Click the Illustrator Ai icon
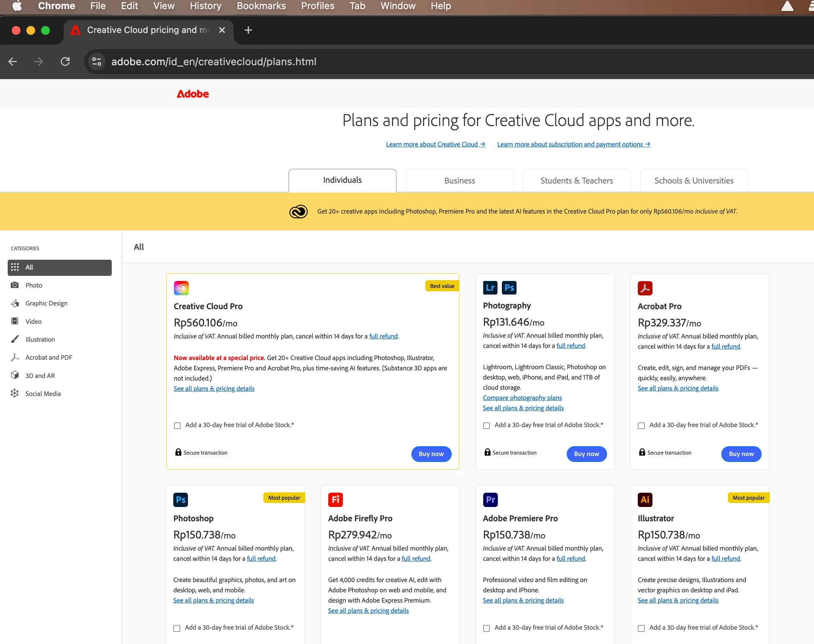The width and height of the screenshot is (814, 644). [x=645, y=500]
